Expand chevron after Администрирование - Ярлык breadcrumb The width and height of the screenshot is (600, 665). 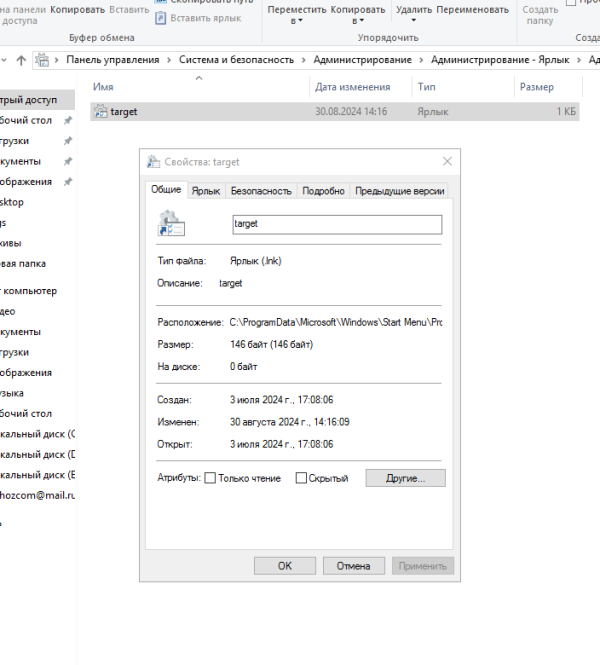579,60
